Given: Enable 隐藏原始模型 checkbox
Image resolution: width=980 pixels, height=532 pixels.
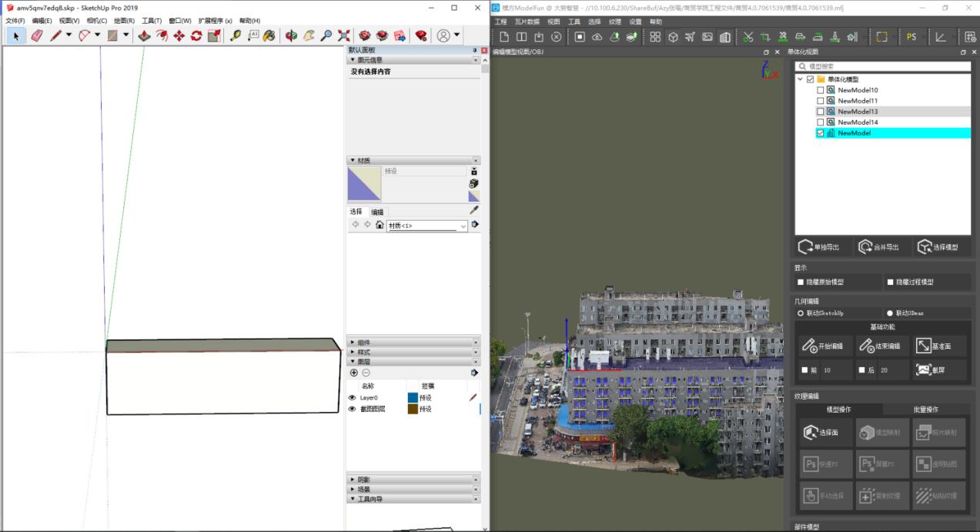Looking at the screenshot, I should tap(801, 282).
